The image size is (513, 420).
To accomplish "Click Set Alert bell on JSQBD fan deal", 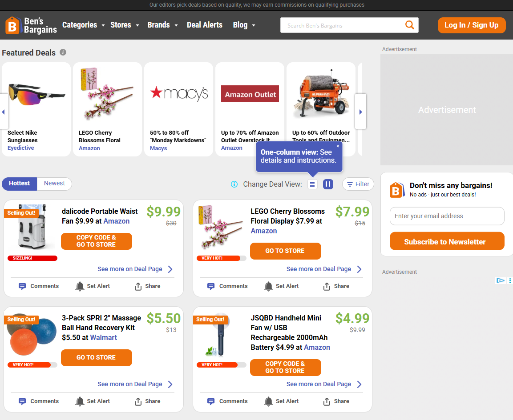I will coord(268,401).
